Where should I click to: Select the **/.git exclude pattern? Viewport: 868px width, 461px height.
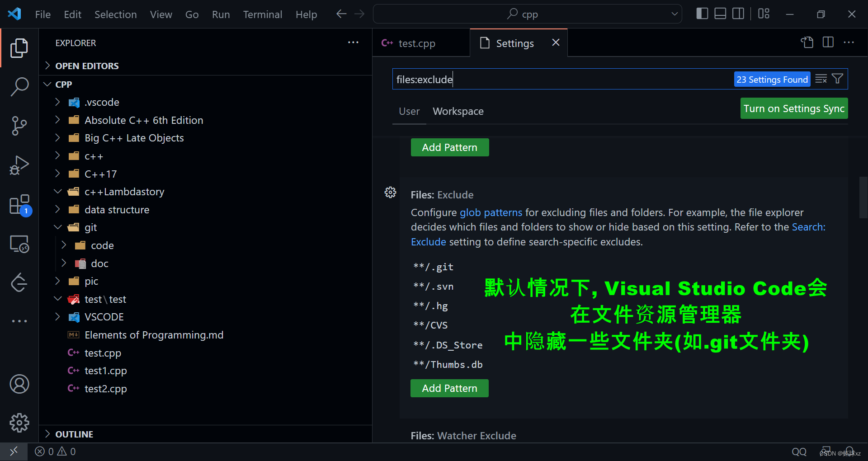point(433,267)
